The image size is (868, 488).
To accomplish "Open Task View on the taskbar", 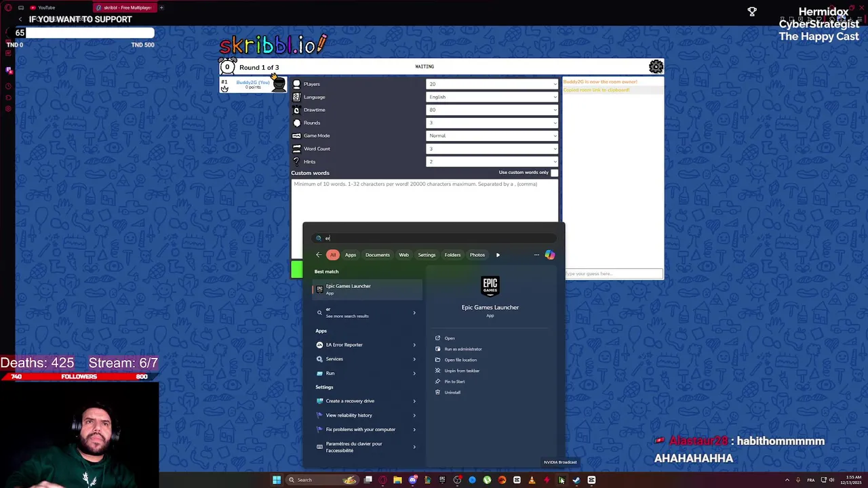I will pyautogui.click(x=368, y=480).
